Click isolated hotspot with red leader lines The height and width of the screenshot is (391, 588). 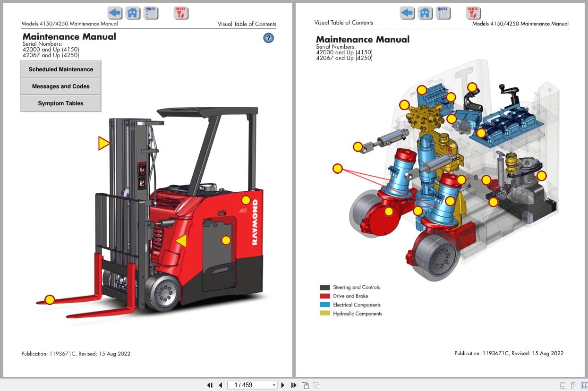coord(337,168)
